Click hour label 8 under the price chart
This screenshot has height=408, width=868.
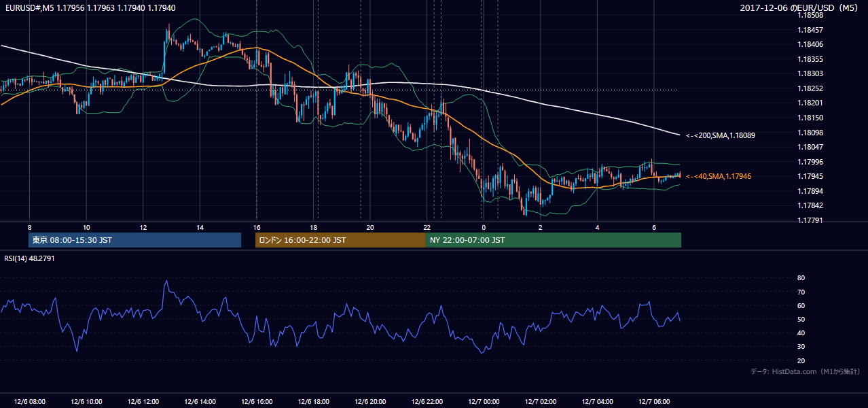coord(29,227)
